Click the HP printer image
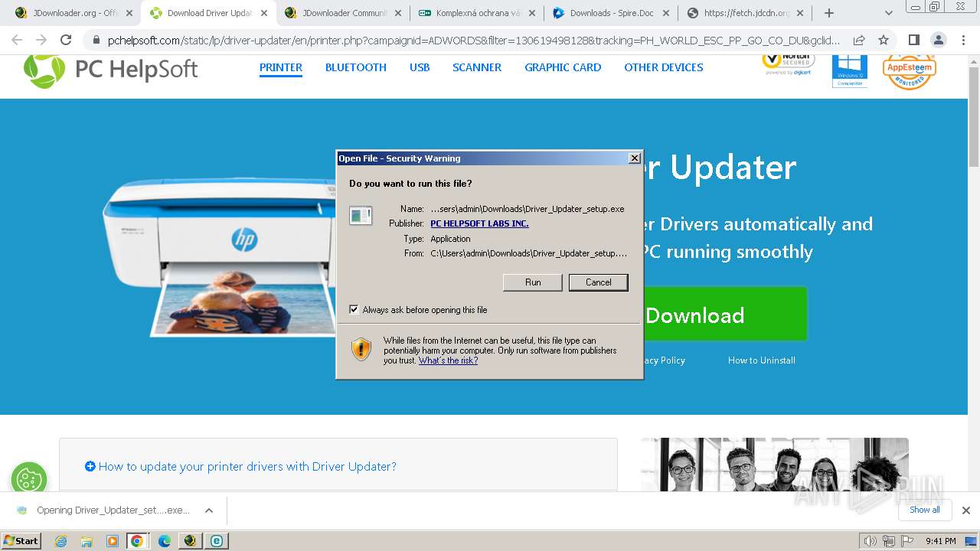 pyautogui.click(x=219, y=256)
